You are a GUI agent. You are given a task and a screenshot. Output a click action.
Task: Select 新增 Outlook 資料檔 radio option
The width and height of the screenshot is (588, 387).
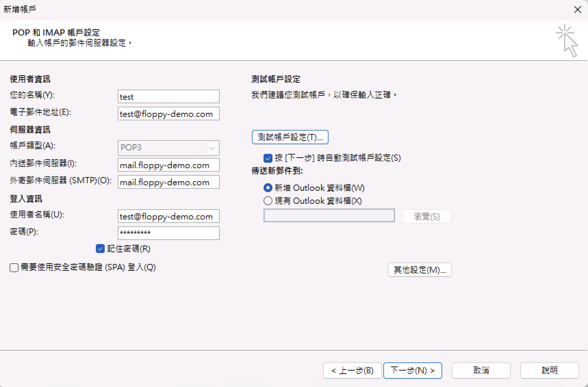coord(268,188)
